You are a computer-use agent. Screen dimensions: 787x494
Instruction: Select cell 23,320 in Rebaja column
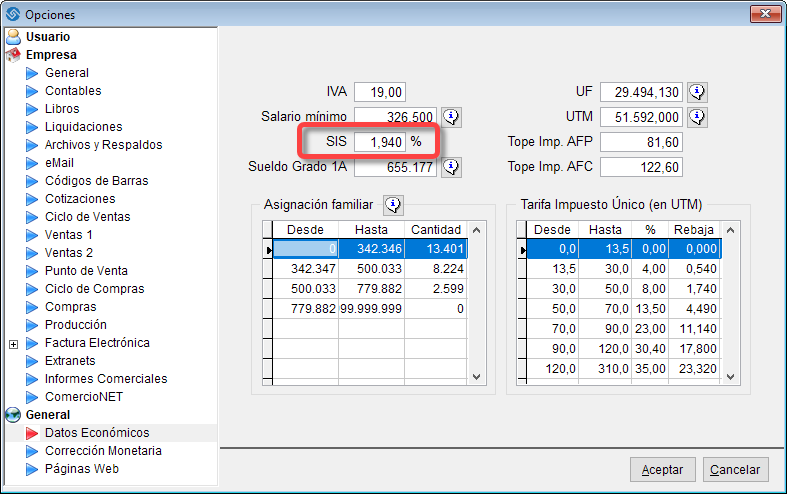[x=694, y=369]
